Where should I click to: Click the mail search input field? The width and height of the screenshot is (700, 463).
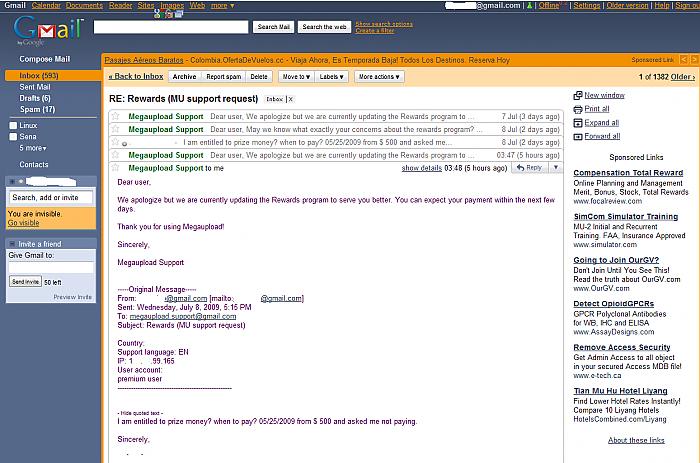171,27
